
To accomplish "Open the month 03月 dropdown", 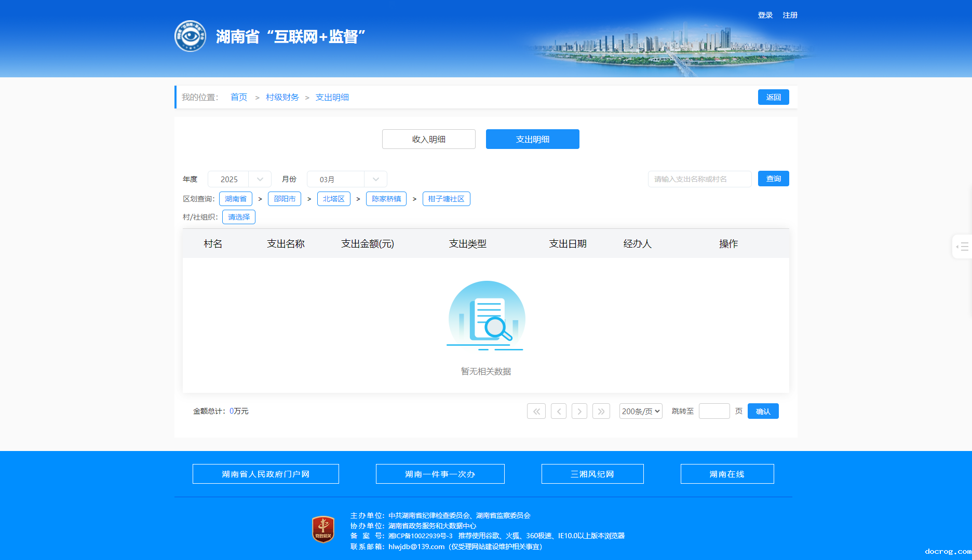I will 346,179.
